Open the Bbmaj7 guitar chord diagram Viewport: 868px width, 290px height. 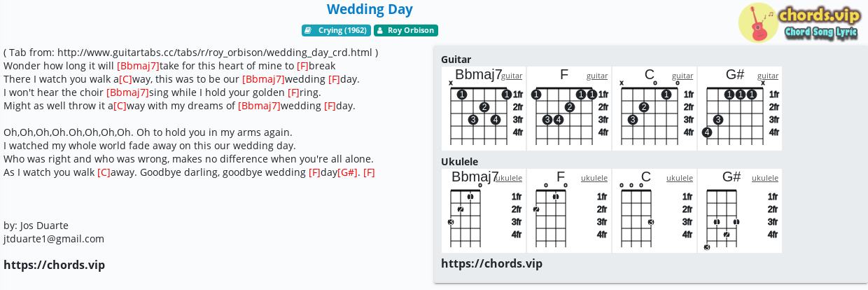coord(484,109)
